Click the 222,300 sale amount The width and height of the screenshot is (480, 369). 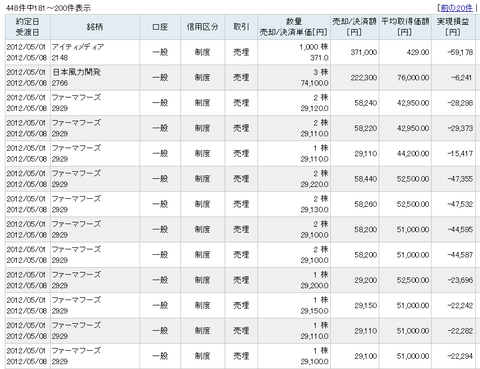tap(364, 78)
